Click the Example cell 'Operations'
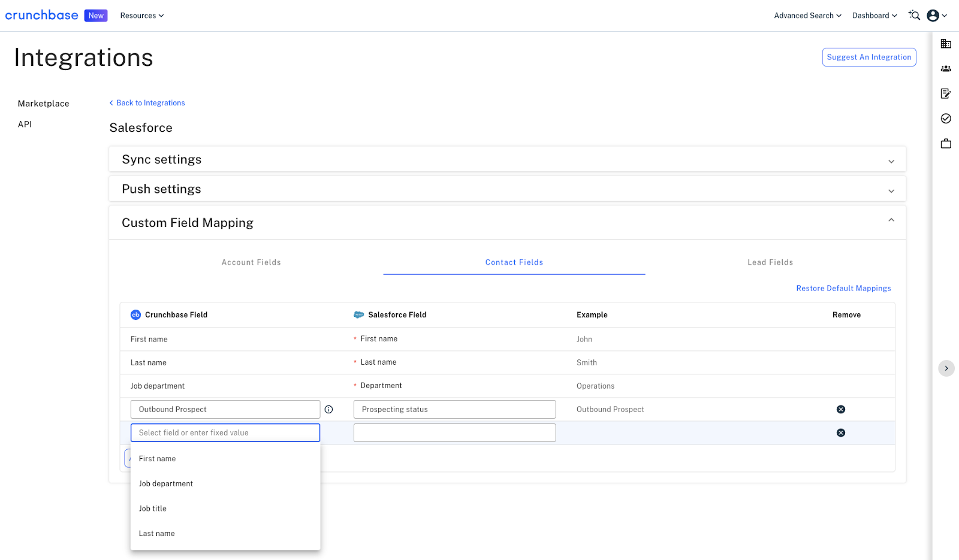The image size is (959, 560). (595, 386)
